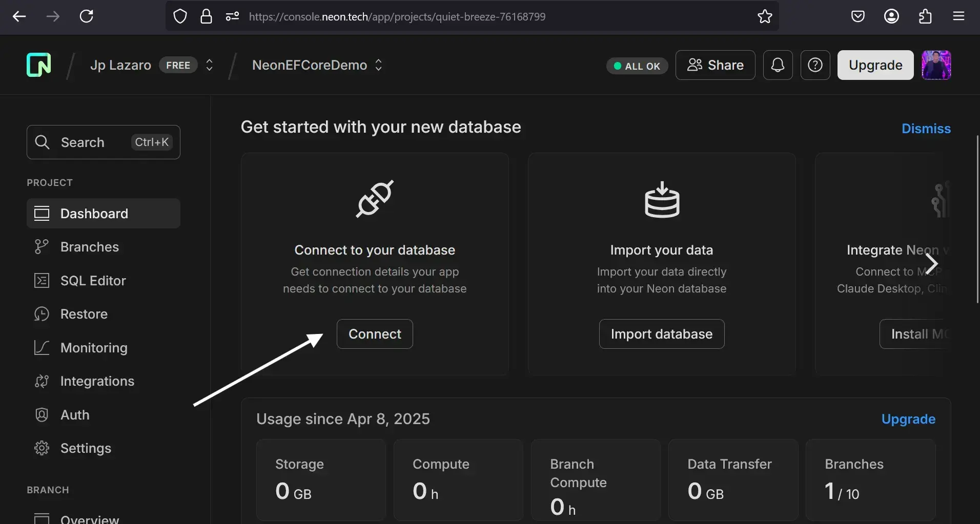Image resolution: width=980 pixels, height=524 pixels.
Task: Click the Connect button
Action: [x=375, y=334]
